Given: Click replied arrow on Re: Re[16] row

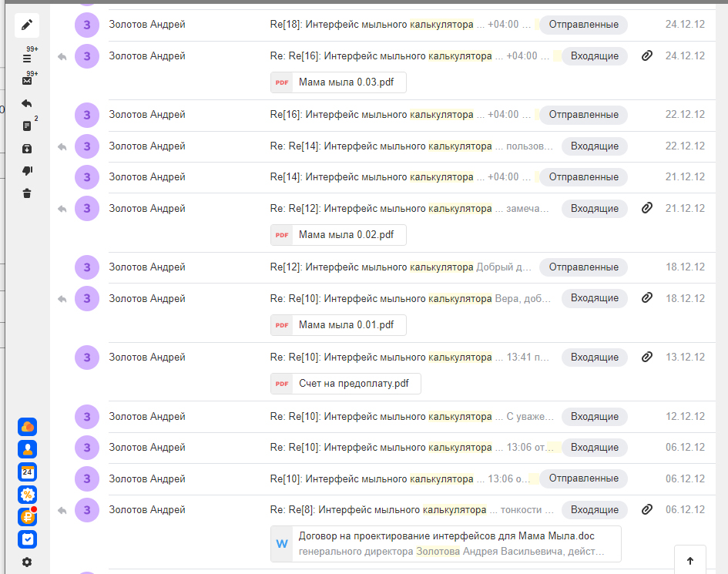Looking at the screenshot, I should click(x=62, y=57).
